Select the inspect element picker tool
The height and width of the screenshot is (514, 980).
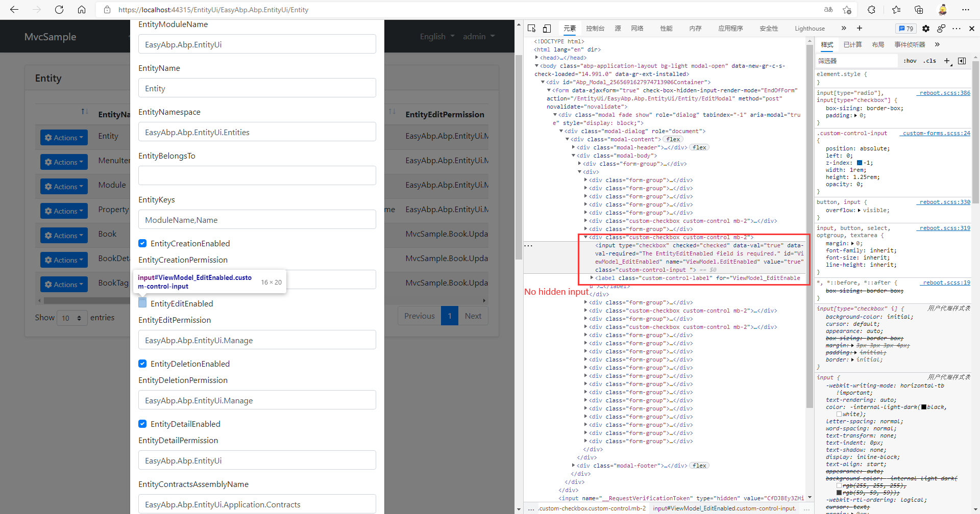[531, 29]
